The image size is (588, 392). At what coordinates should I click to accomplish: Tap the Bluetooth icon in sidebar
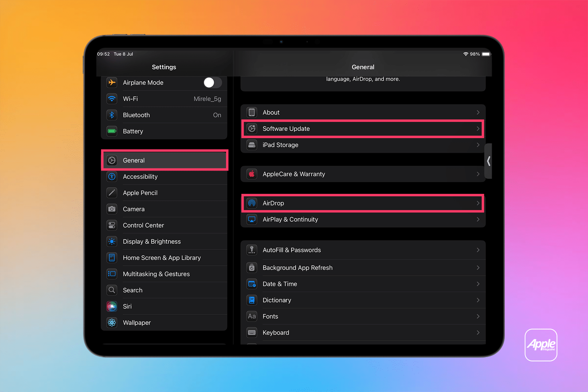pyautogui.click(x=112, y=115)
